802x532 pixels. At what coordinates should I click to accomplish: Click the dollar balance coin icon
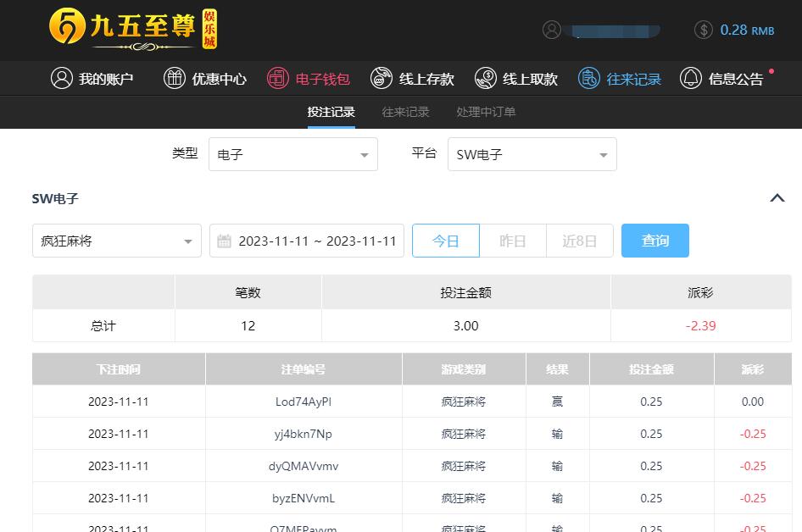pos(704,30)
